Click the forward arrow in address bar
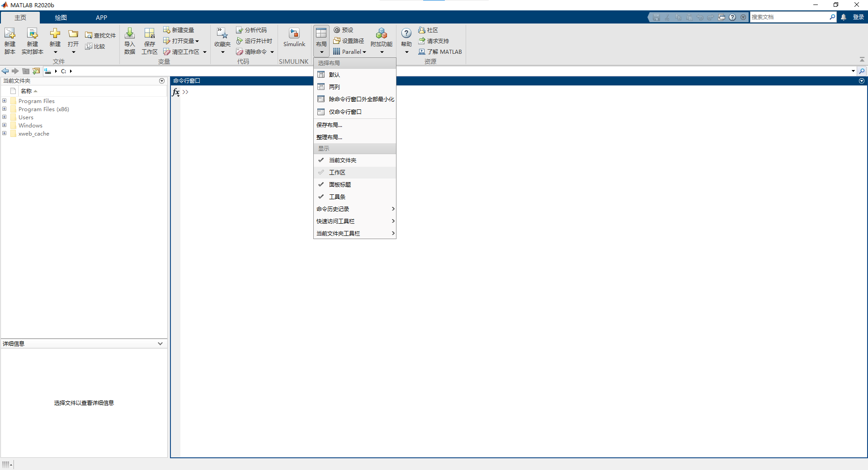The image size is (868, 470). pyautogui.click(x=15, y=71)
